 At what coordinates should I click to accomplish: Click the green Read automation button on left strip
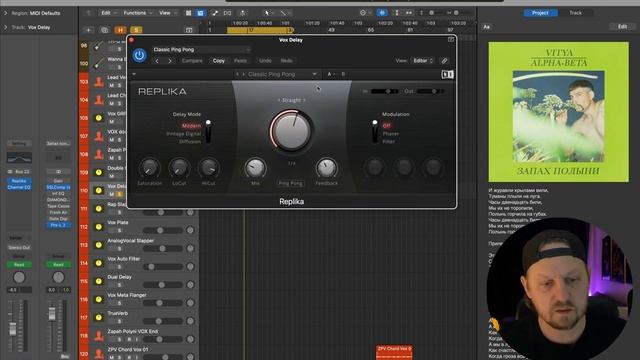pyautogui.click(x=19, y=264)
